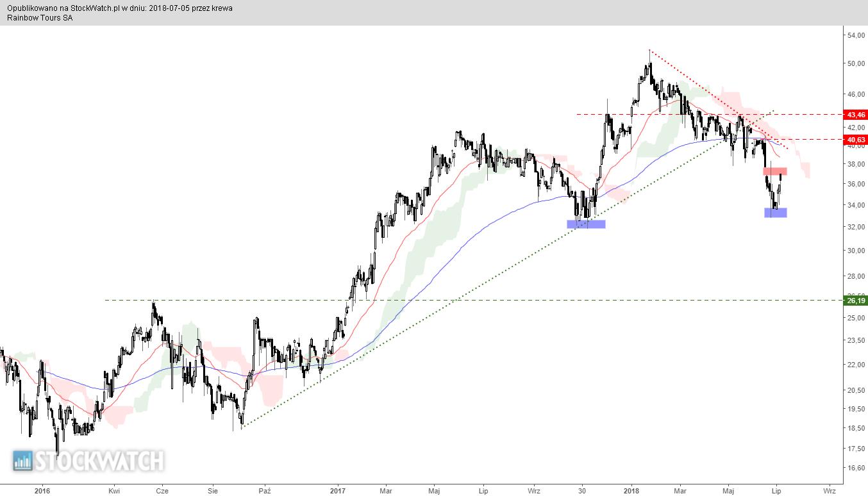This screenshot has height=496, width=868.
Task: Select the Rainbow Tours SA title text
Action: pyautogui.click(x=40, y=18)
